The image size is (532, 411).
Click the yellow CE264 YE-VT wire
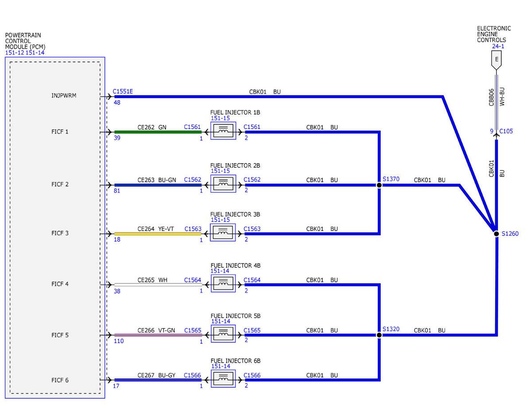158,234
